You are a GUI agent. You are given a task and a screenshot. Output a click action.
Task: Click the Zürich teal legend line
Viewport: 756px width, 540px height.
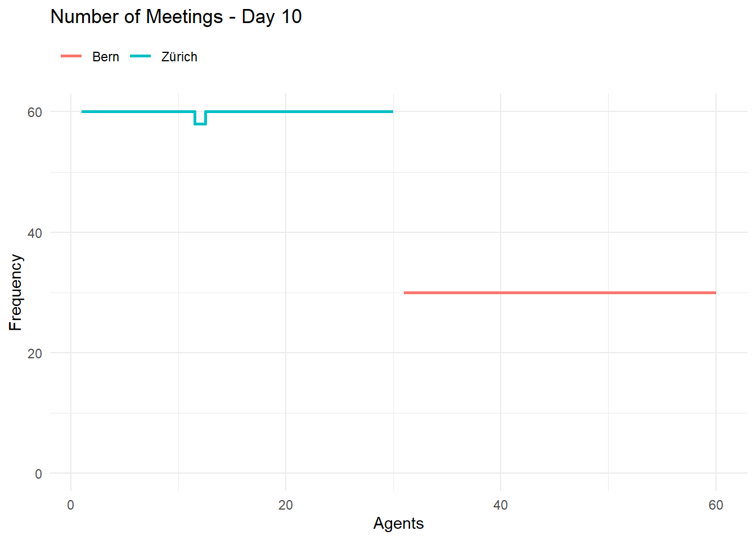click(x=141, y=56)
